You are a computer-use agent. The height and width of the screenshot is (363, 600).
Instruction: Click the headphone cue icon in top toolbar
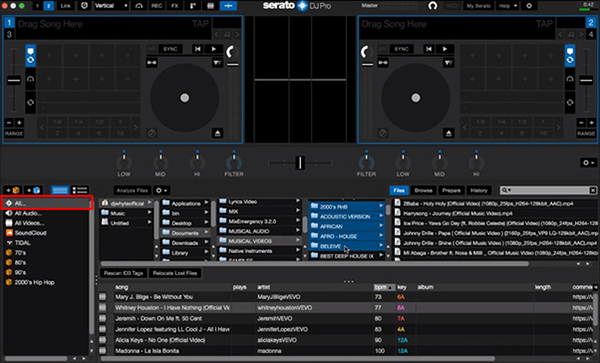tap(139, 6)
